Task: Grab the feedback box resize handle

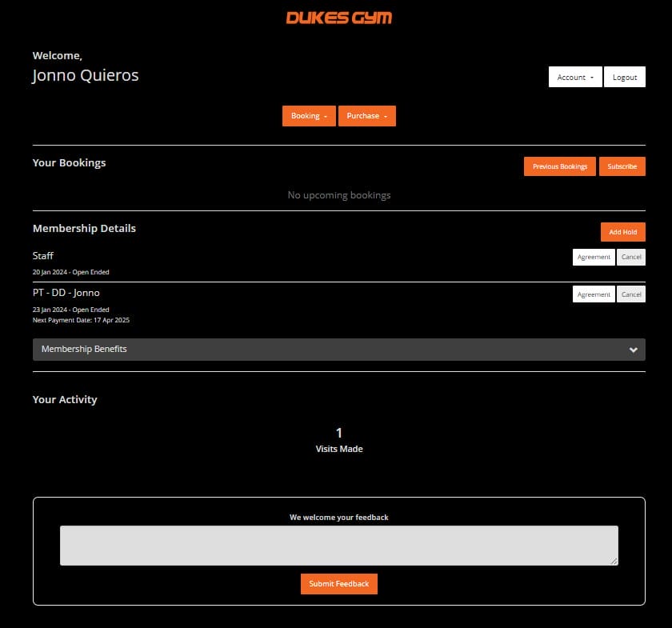Action: click(614, 562)
